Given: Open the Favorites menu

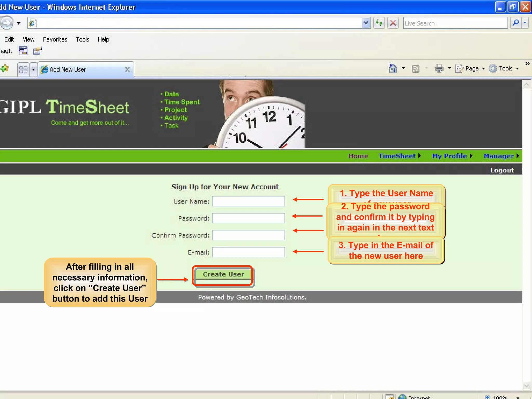Looking at the screenshot, I should 55,39.
